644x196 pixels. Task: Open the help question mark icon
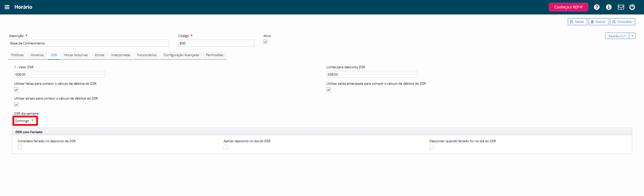click(597, 7)
